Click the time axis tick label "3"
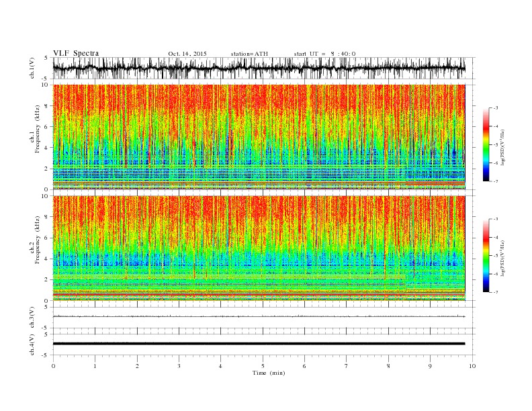Image resolution: width=532 pixels, height=411 pixels. coord(179,366)
